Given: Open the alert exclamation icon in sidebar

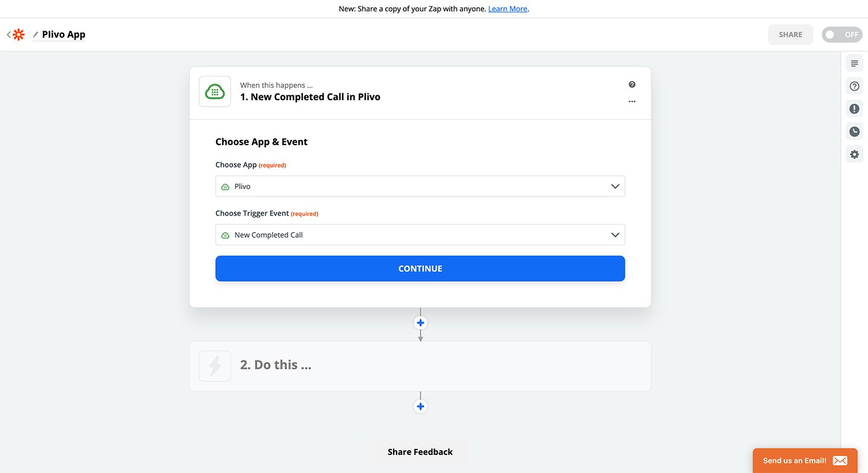Looking at the screenshot, I should coord(854,109).
